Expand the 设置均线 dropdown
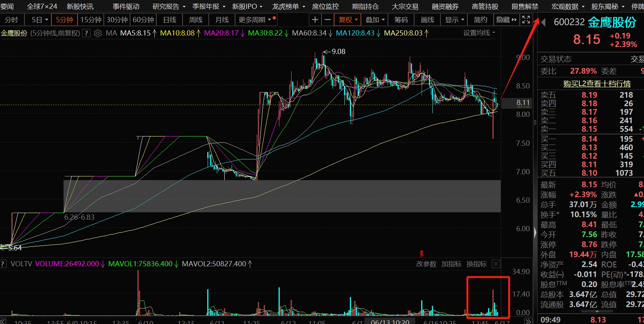Viewport: 644px width, 324px height. tap(479, 33)
